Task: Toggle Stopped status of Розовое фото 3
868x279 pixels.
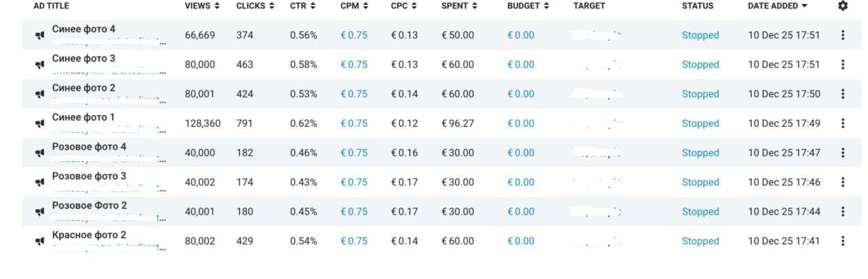Action: pyautogui.click(x=701, y=182)
